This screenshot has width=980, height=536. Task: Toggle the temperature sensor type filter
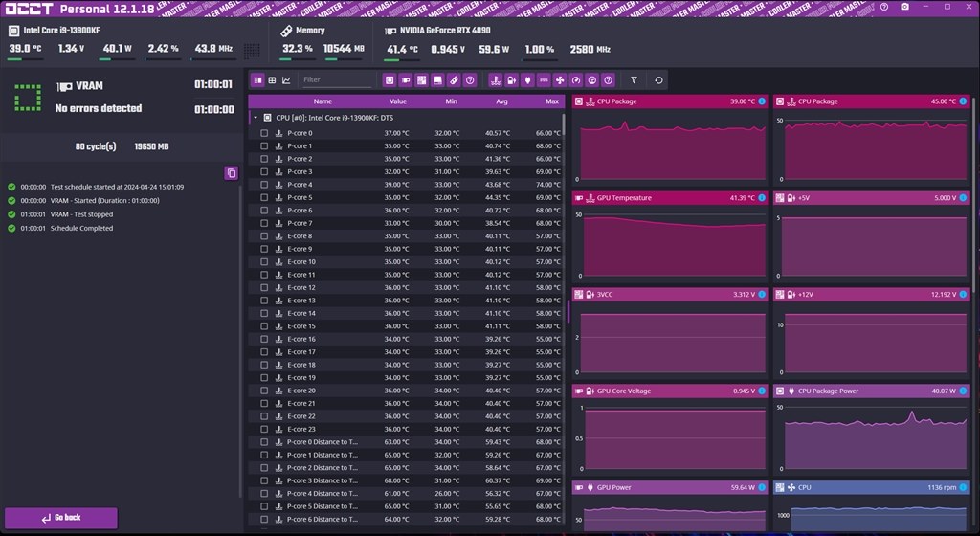point(496,80)
